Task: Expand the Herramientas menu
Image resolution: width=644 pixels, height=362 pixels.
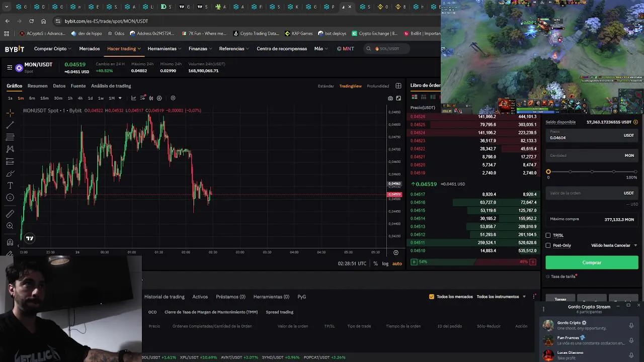Action: (165, 49)
